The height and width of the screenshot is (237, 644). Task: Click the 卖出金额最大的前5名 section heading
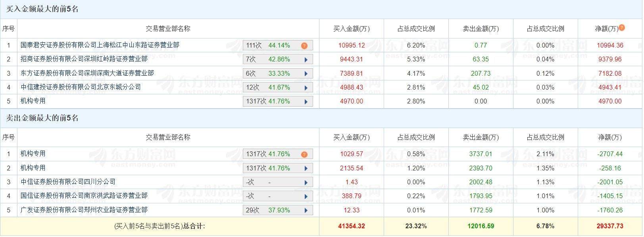click(x=42, y=118)
